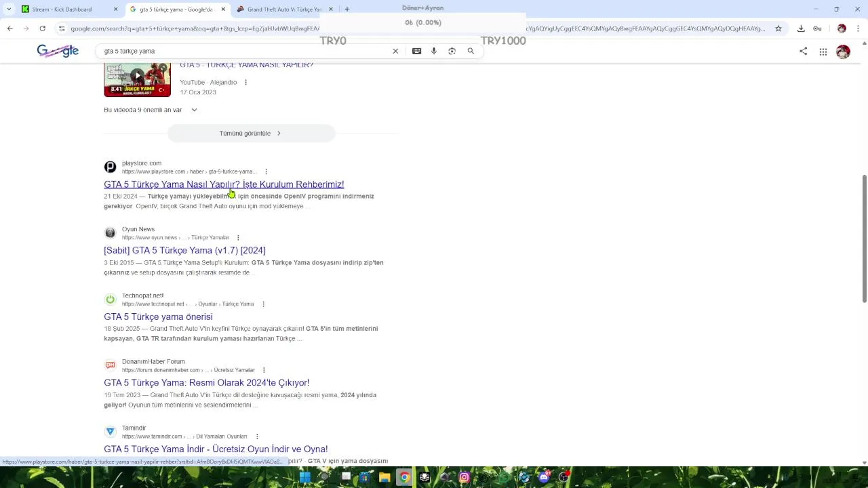Open the Google account avatar

pyautogui.click(x=843, y=52)
